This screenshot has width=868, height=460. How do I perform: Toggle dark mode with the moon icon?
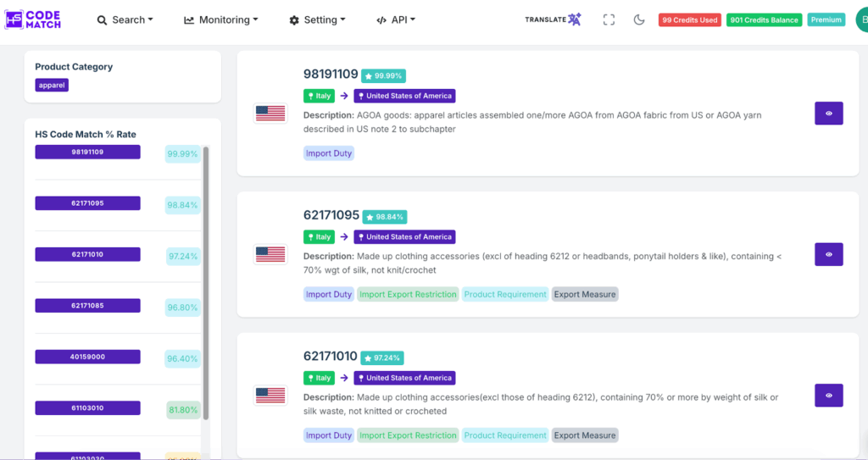(639, 19)
